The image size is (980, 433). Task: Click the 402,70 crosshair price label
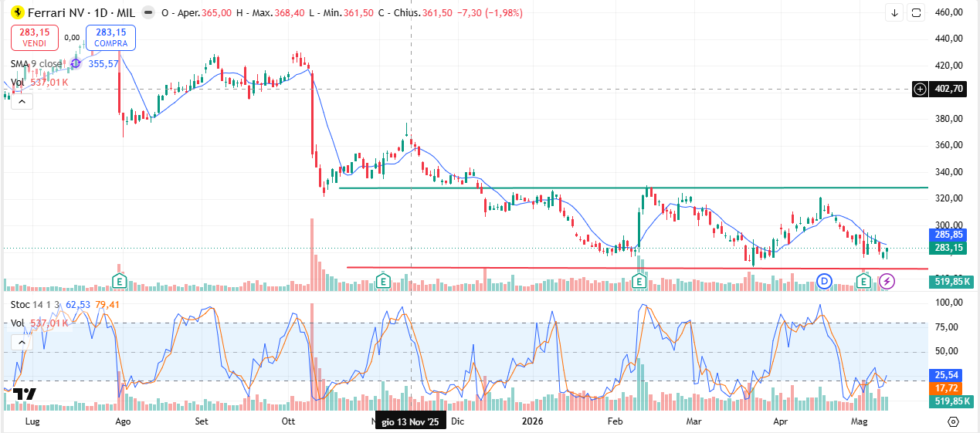coord(948,89)
